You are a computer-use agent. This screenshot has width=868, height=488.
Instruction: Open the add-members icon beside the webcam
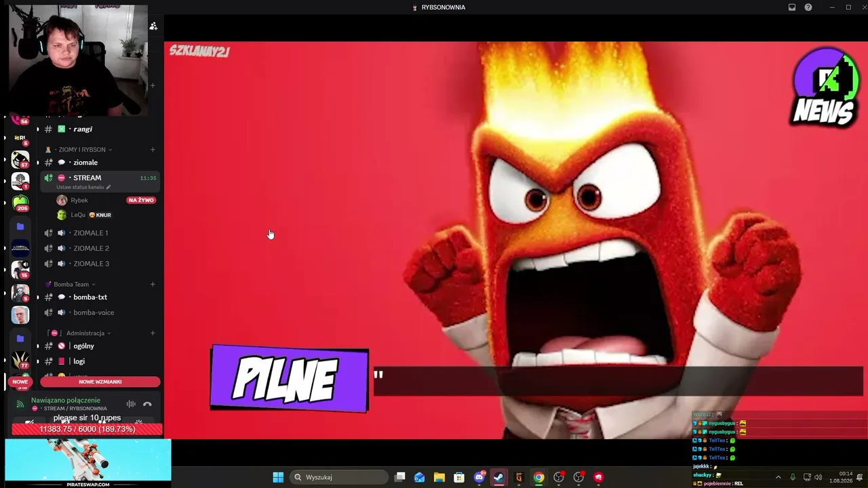(x=153, y=26)
